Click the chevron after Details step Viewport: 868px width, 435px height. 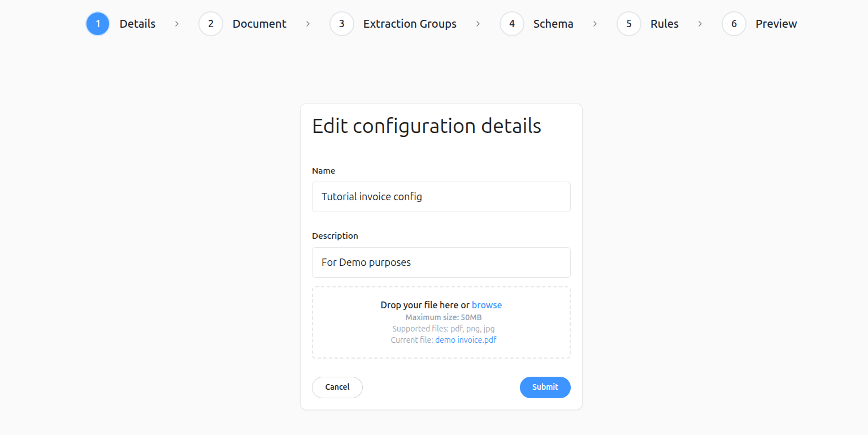pyautogui.click(x=177, y=24)
